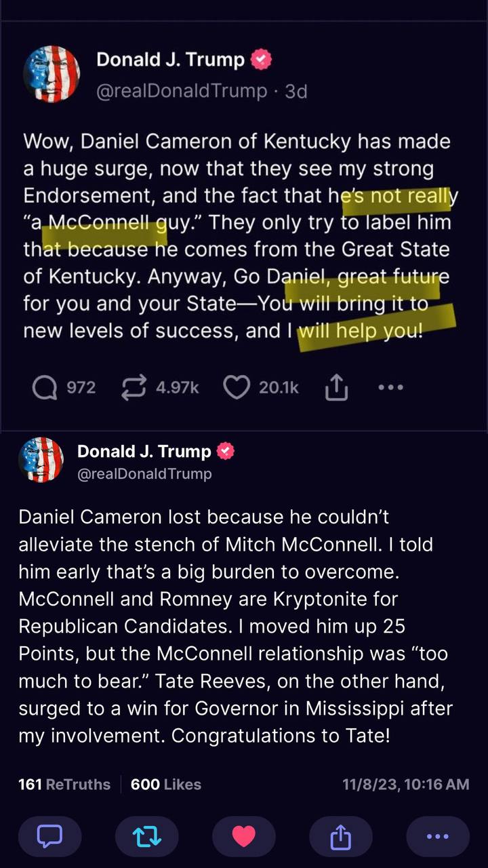
Task: Open replies via the 972 comment icon
Action: [45, 388]
